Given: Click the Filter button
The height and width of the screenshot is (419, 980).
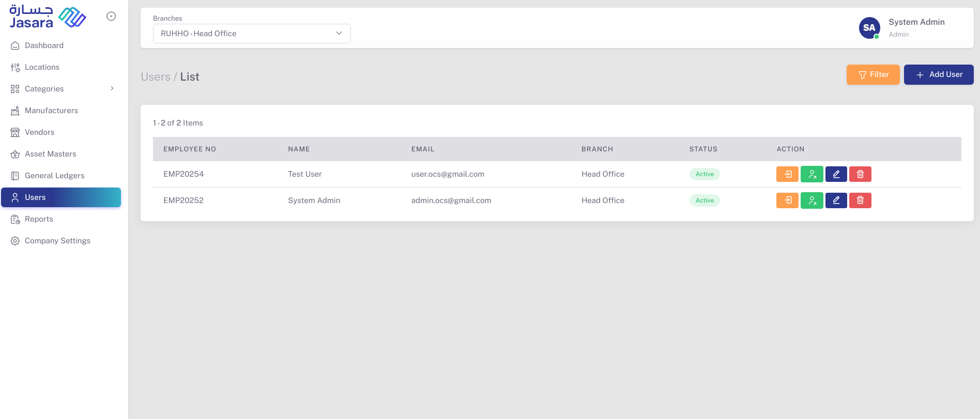Looking at the screenshot, I should [x=872, y=74].
